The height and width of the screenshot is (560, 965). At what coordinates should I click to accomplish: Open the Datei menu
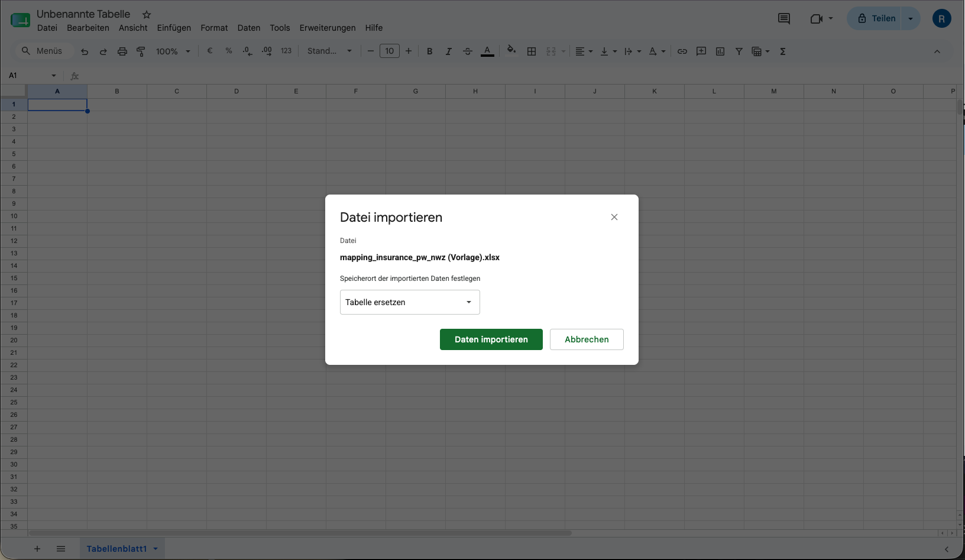click(47, 28)
